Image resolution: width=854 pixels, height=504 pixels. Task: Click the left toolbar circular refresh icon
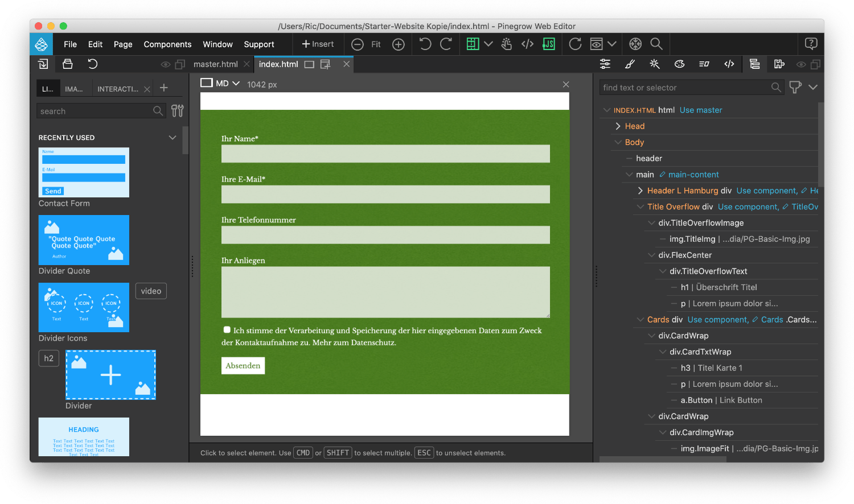(x=93, y=64)
